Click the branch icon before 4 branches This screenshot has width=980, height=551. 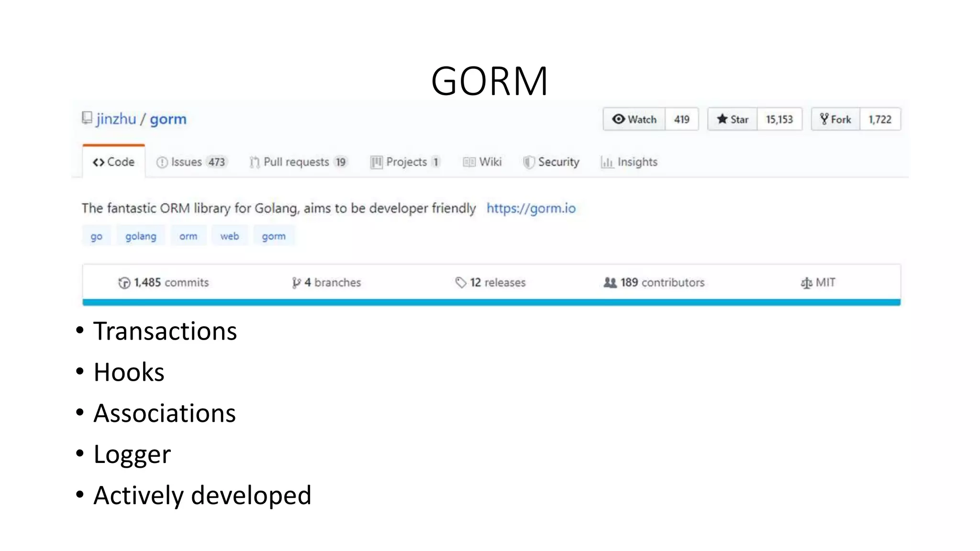(x=296, y=283)
